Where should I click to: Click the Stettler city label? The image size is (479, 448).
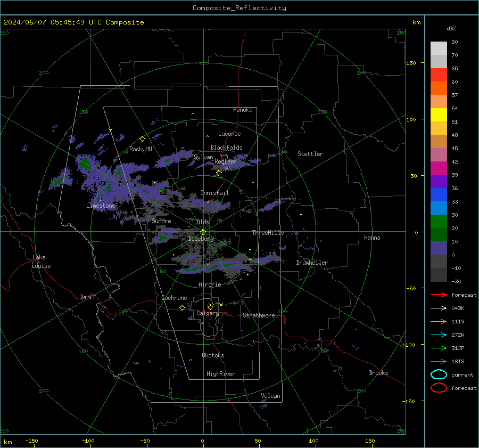[310, 154]
